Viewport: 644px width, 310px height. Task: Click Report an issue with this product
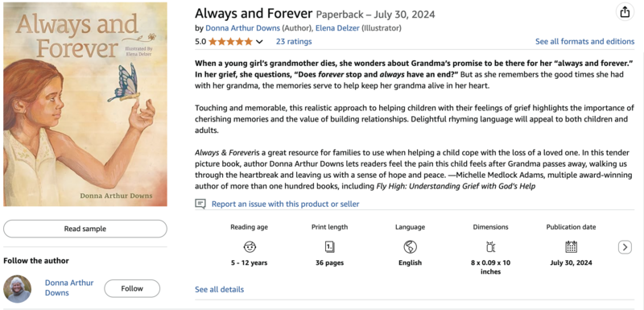click(x=286, y=204)
